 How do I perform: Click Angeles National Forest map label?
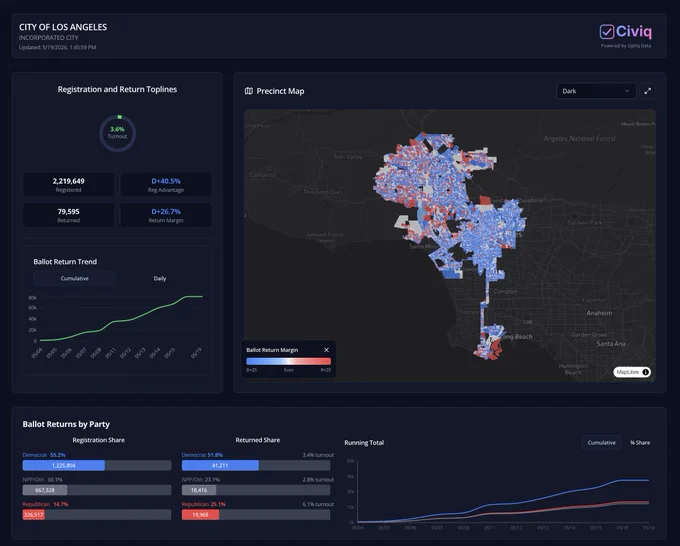pyautogui.click(x=579, y=138)
